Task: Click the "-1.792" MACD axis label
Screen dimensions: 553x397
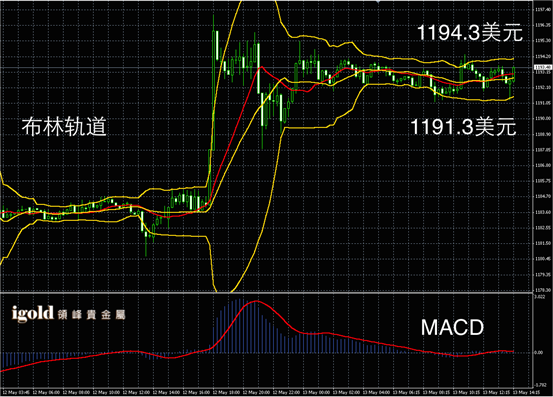Action: click(x=540, y=385)
